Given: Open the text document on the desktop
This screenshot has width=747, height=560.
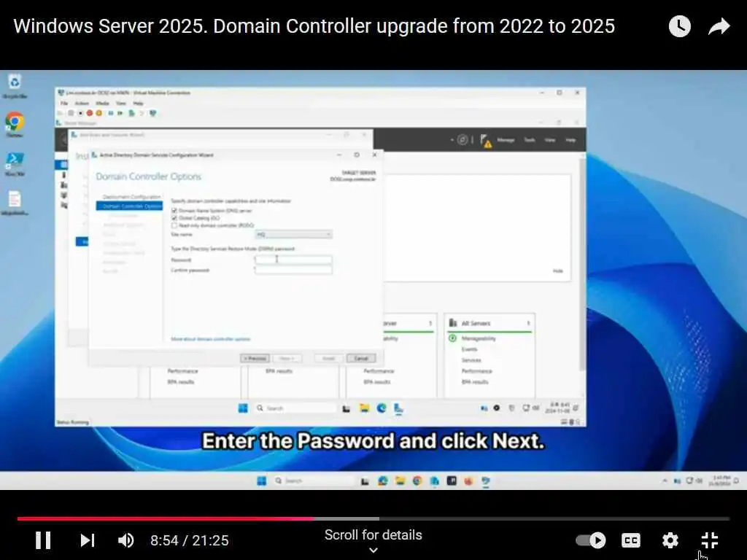Looking at the screenshot, I should click(15, 203).
